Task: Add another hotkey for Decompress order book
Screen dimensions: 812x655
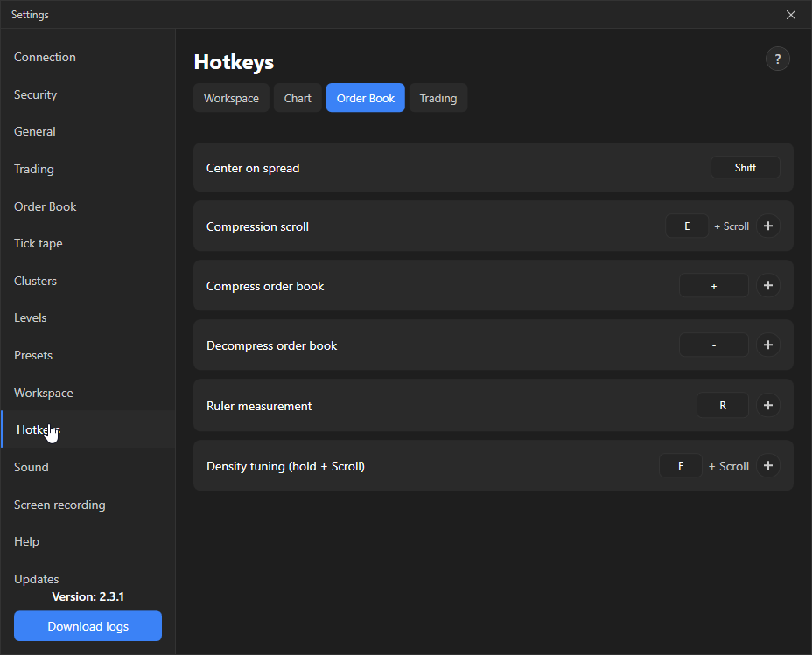Action: [768, 345]
